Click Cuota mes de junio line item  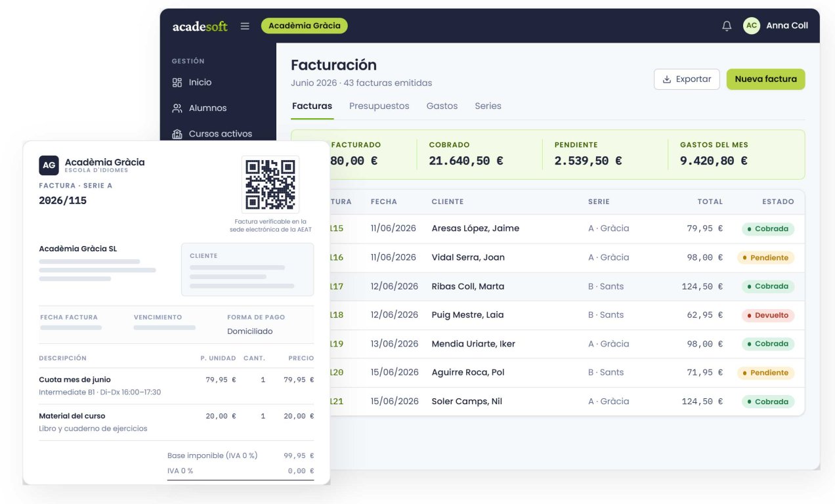[75, 379]
